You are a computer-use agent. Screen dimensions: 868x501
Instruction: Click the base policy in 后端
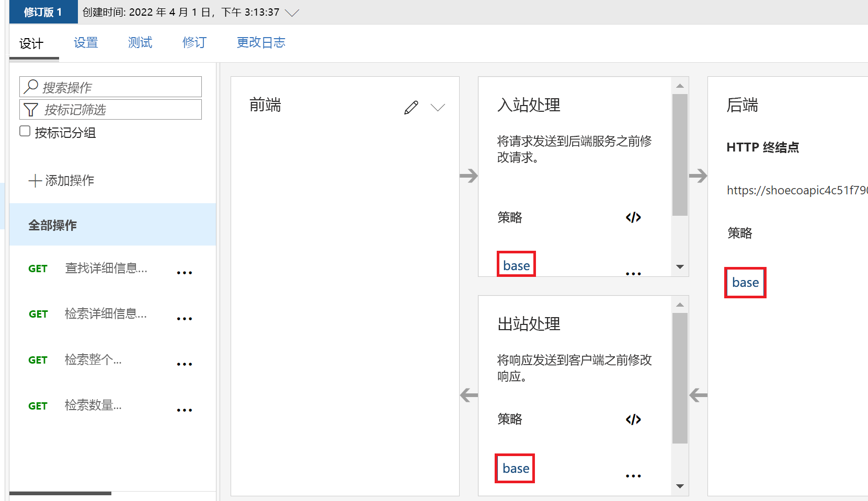tap(745, 283)
